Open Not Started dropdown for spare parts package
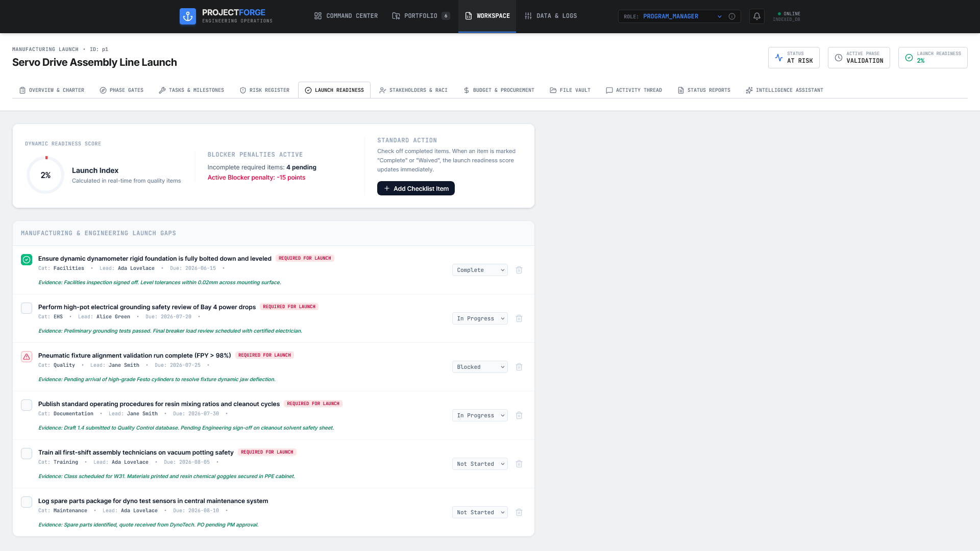This screenshot has width=980, height=551. click(x=480, y=512)
